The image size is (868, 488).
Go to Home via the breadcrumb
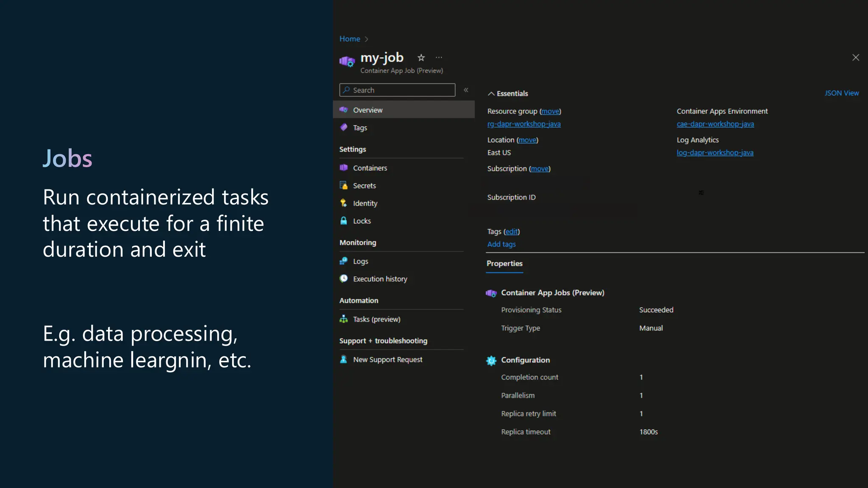(350, 39)
